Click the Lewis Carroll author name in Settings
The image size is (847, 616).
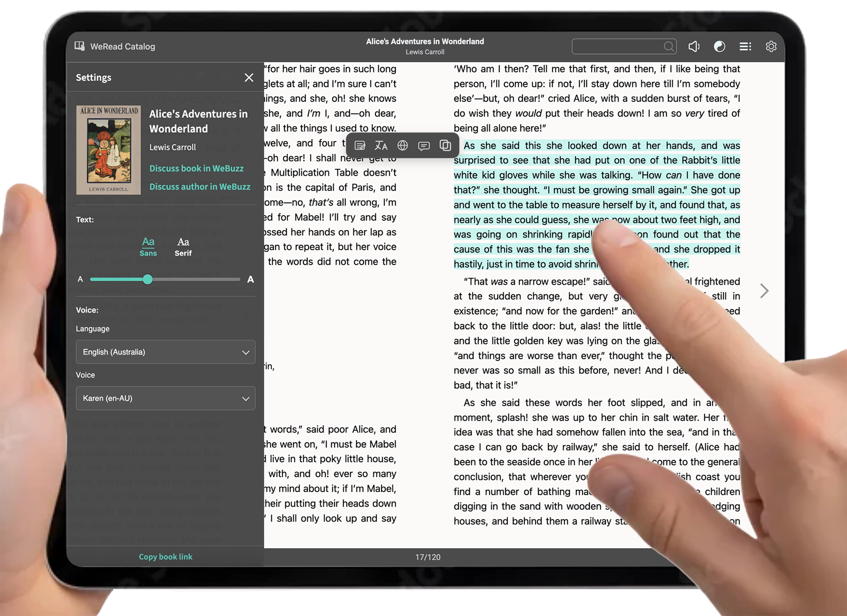pos(172,147)
